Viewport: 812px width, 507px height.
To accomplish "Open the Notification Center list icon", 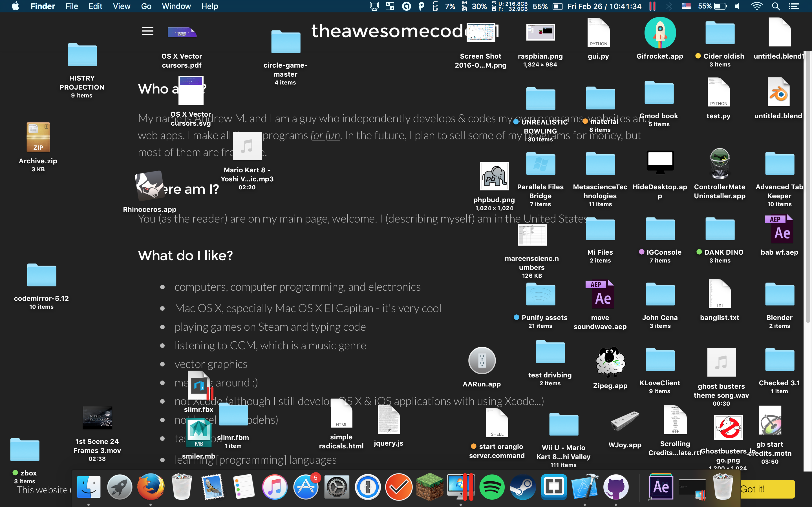I will point(794,6).
